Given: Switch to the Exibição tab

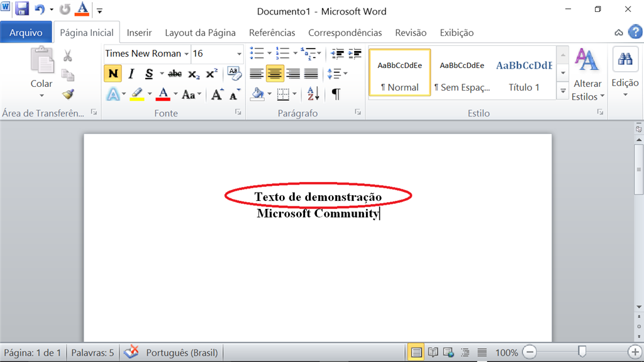Looking at the screenshot, I should tap(457, 33).
